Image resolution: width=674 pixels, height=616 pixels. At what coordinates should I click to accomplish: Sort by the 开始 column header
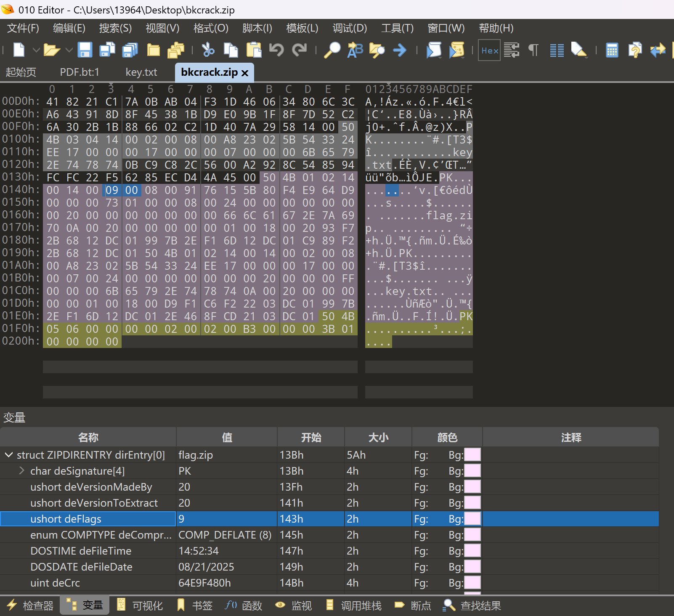click(x=311, y=438)
